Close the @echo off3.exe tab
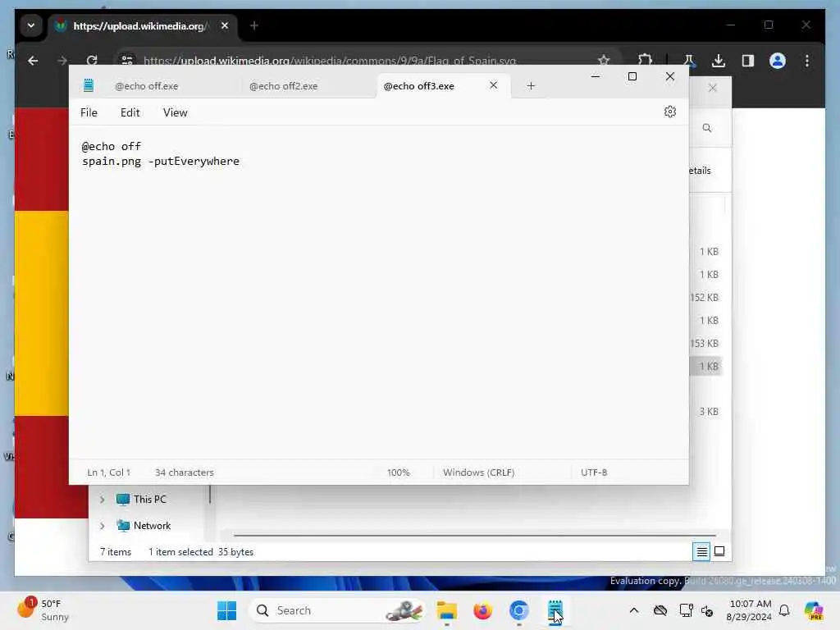840x630 pixels. coord(493,85)
